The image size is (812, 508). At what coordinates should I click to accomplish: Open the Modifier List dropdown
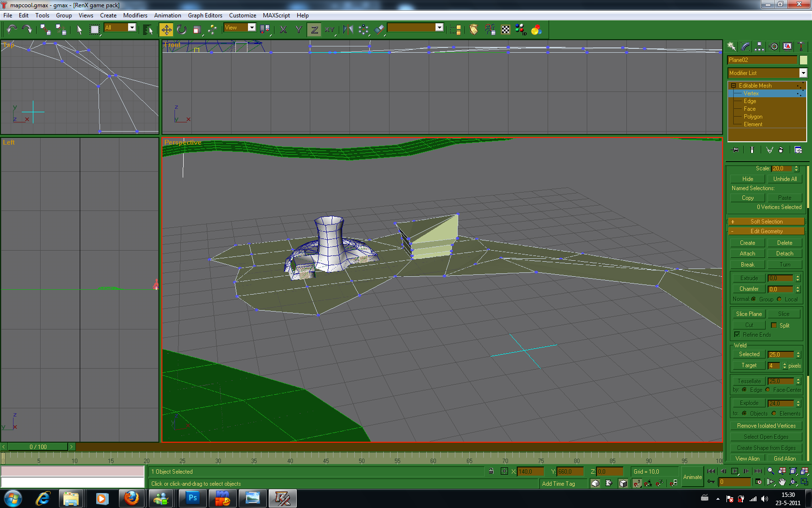tap(803, 73)
